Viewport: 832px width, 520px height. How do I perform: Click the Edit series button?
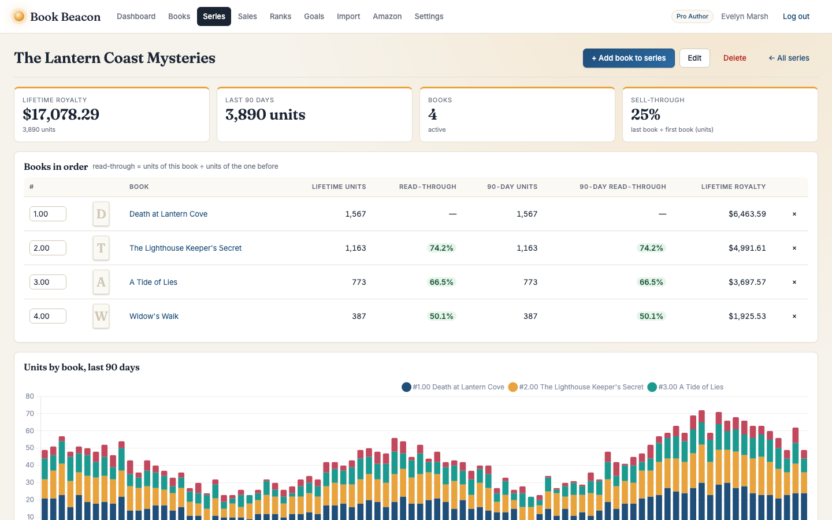(695, 58)
